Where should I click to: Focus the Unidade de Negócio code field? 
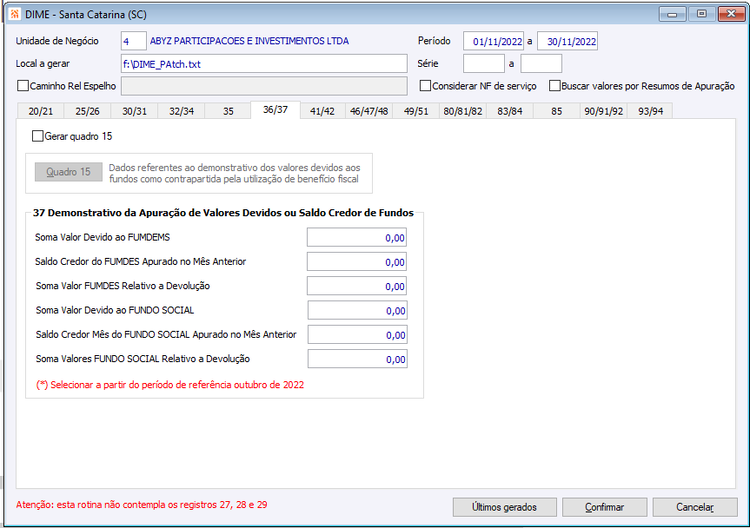pyautogui.click(x=133, y=41)
